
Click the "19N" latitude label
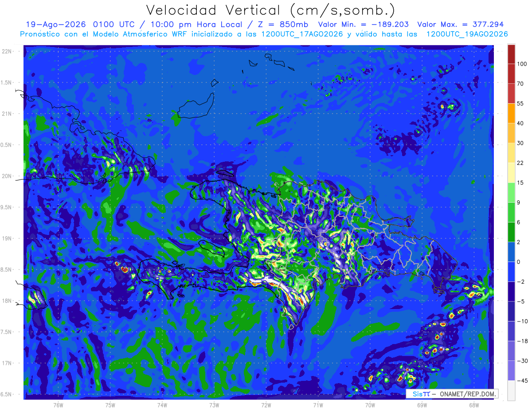(7, 239)
